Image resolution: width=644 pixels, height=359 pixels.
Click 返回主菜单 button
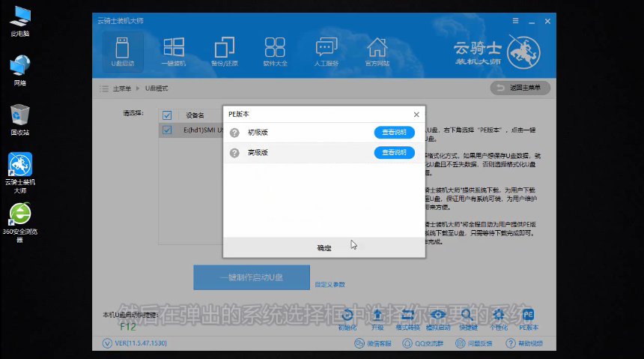click(x=520, y=88)
